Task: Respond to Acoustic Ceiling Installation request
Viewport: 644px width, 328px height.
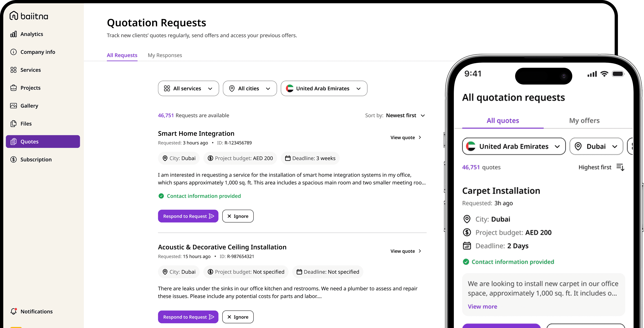Action: pos(188,317)
